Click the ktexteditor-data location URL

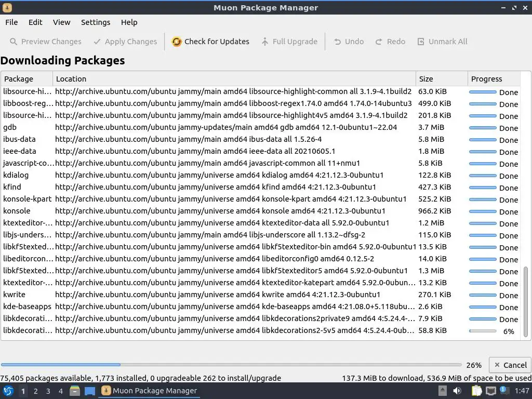tap(222, 223)
